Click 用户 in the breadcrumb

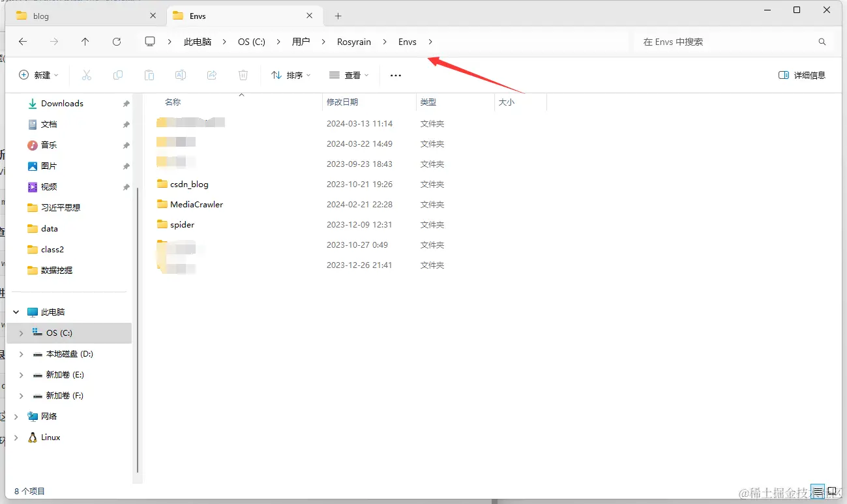click(301, 42)
